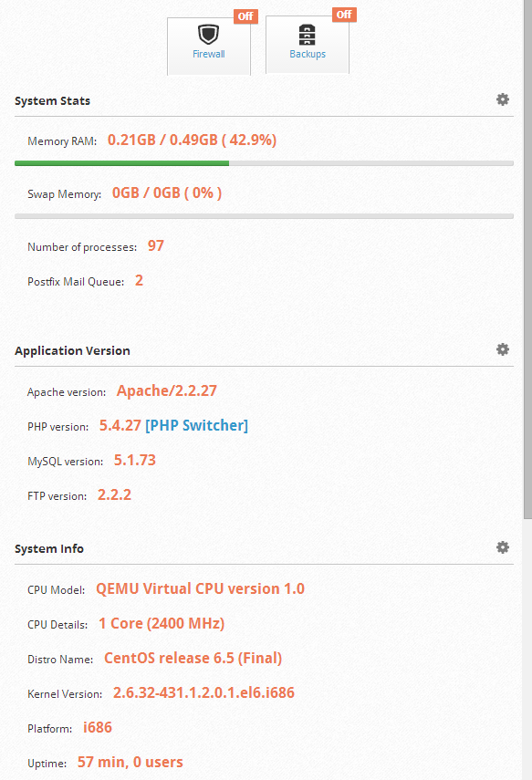Click the green Memory RAM usage bar
532x780 pixels.
coord(122,163)
